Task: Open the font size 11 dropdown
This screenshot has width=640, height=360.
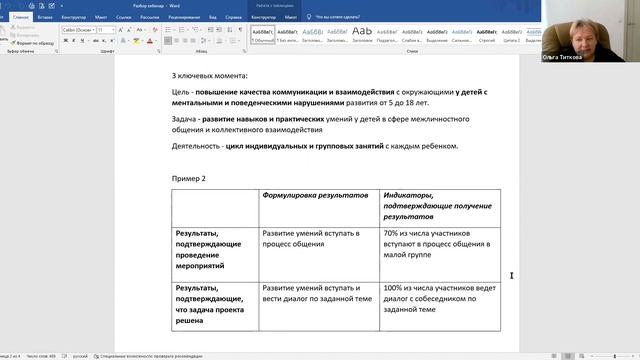Action: coord(113,30)
